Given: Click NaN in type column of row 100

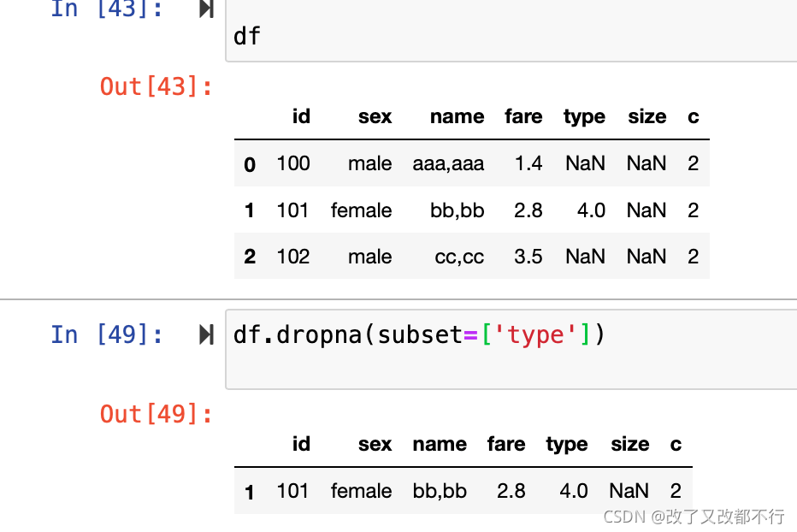Looking at the screenshot, I should point(585,163).
